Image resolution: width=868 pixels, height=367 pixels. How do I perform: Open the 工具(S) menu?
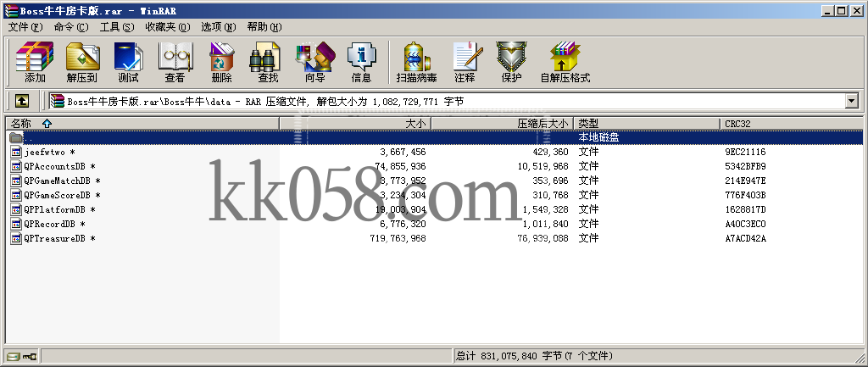117,26
